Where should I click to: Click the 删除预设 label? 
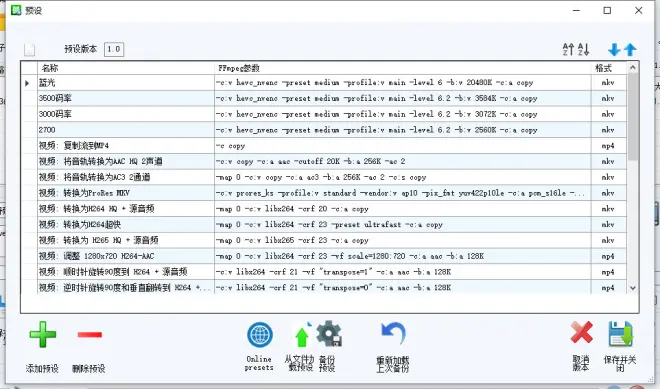[88, 368]
